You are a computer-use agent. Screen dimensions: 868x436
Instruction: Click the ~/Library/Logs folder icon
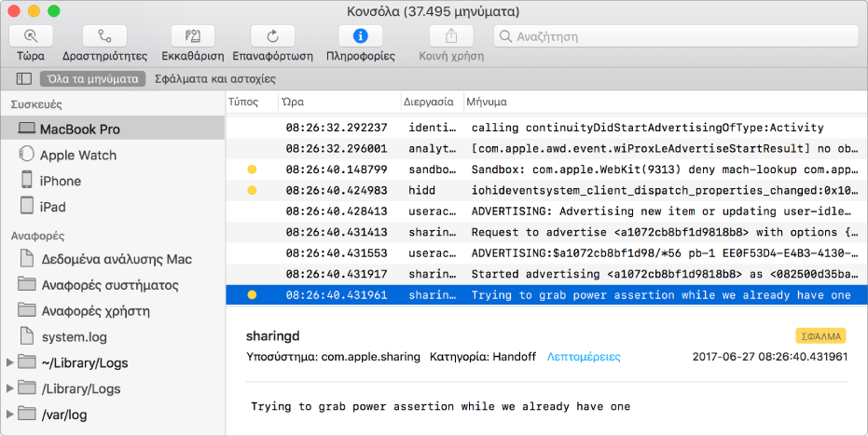26,361
